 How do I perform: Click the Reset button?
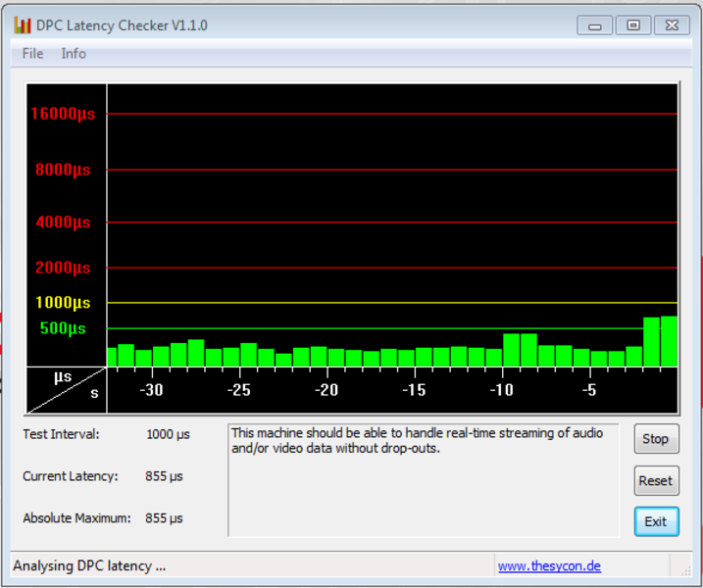[x=656, y=480]
